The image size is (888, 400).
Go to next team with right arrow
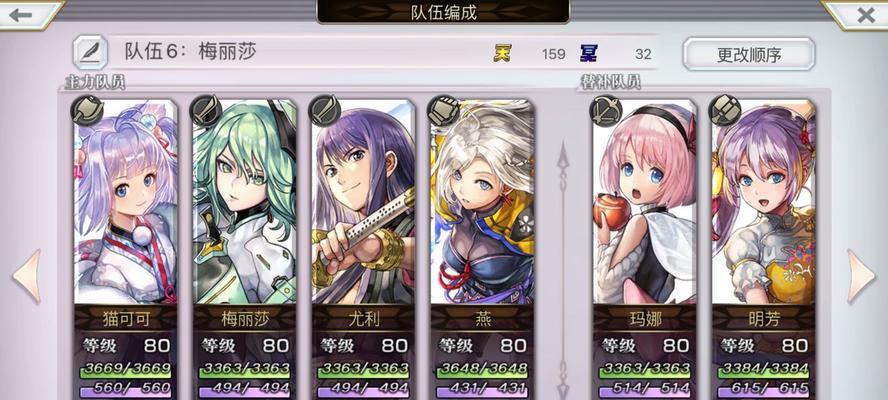[861, 276]
